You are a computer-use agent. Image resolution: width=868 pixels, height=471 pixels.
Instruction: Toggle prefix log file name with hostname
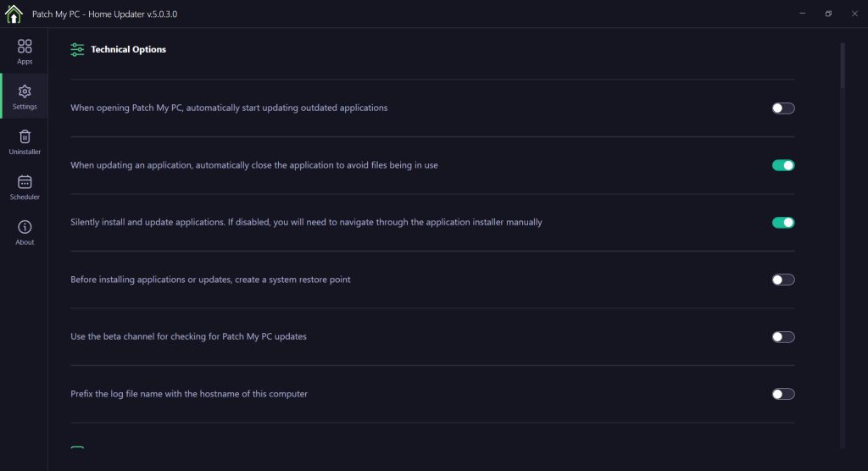pos(783,394)
